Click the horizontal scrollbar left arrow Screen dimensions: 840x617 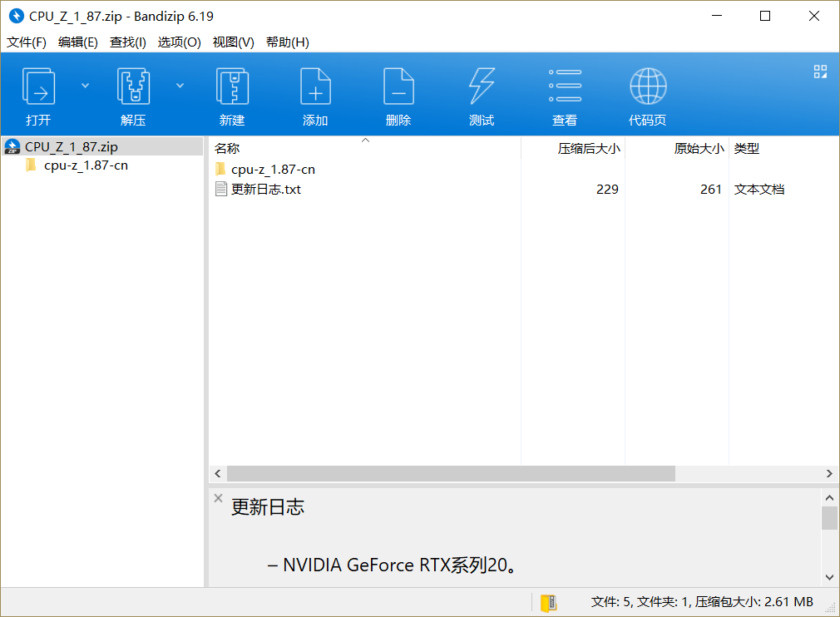pyautogui.click(x=218, y=473)
